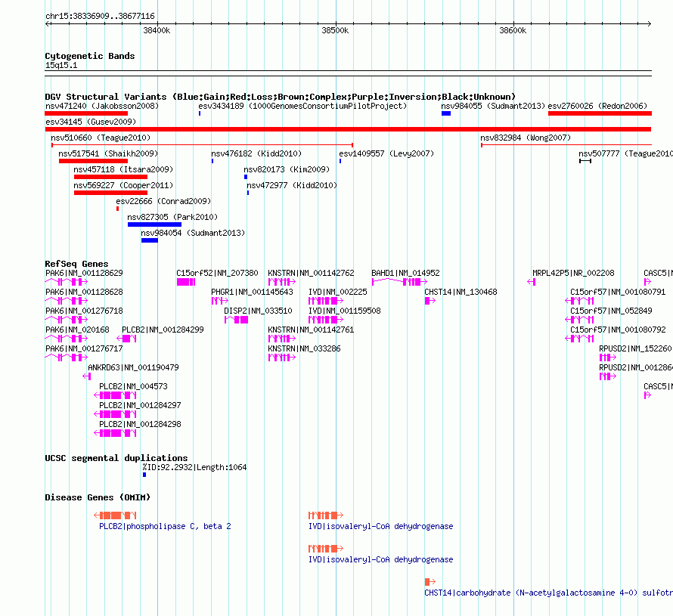
Task: Click the PLCB2 NM_001284298 gene glyph
Action: tap(115, 433)
